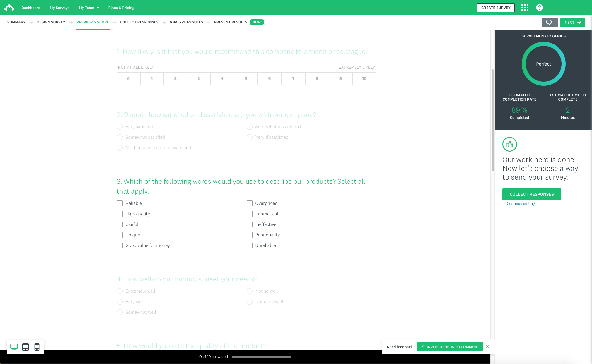The width and height of the screenshot is (592, 364).
Task: Toggle the High quality checkbox option
Action: (120, 214)
